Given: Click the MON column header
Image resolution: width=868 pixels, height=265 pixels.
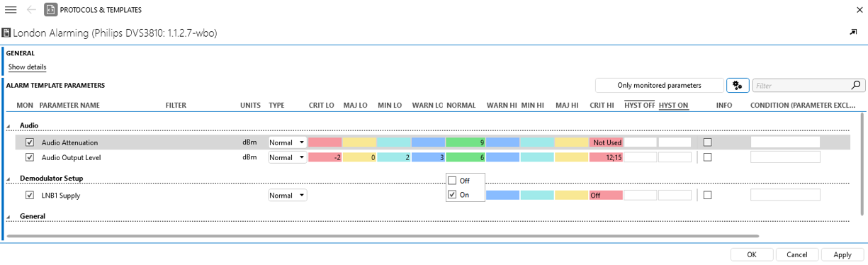Looking at the screenshot, I should [x=25, y=106].
